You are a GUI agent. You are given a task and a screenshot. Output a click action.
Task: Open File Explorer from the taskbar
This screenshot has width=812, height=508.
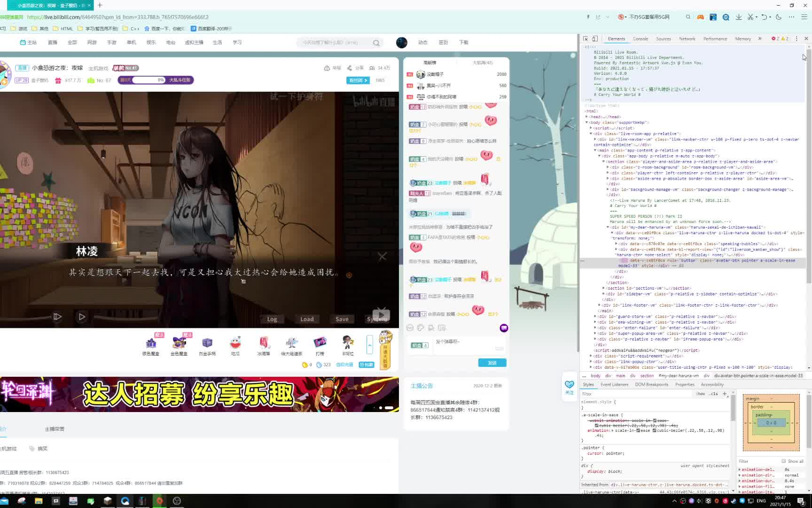[x=39, y=501]
